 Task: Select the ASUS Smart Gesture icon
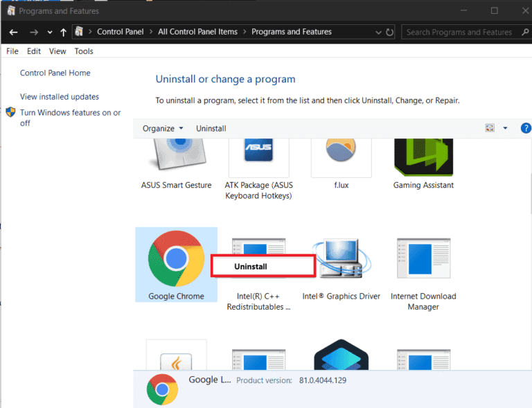click(179, 154)
